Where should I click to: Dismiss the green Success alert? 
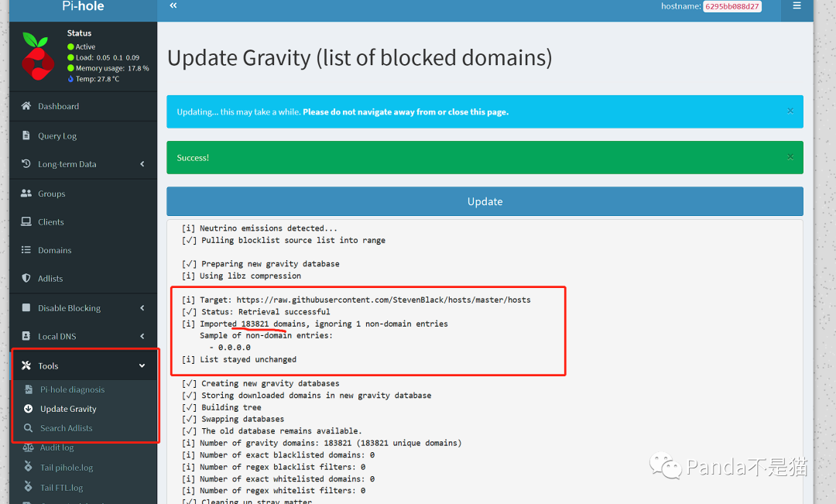click(790, 157)
